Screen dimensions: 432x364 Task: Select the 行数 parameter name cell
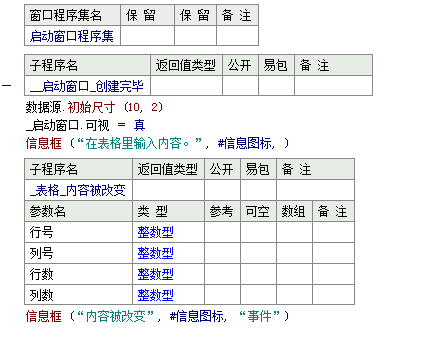pos(79,274)
